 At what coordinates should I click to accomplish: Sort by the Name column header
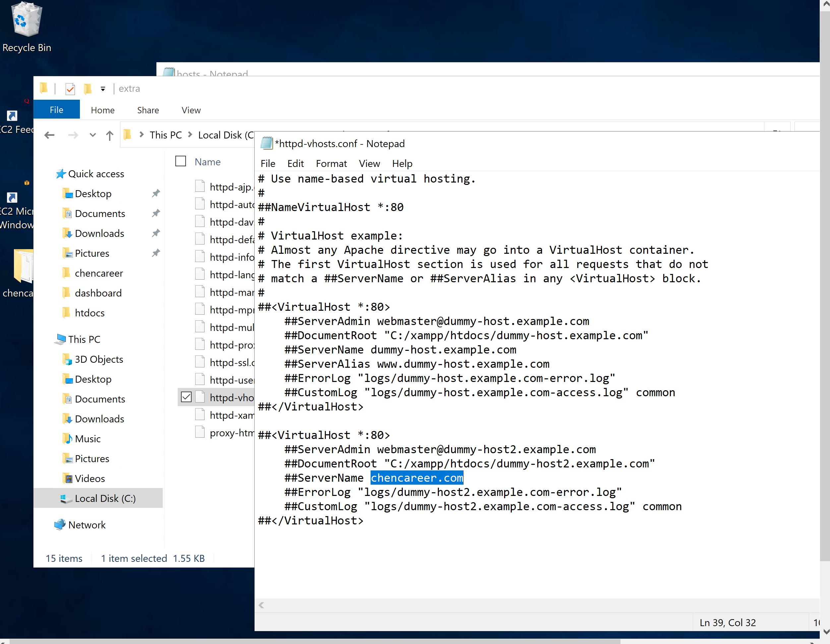click(207, 162)
